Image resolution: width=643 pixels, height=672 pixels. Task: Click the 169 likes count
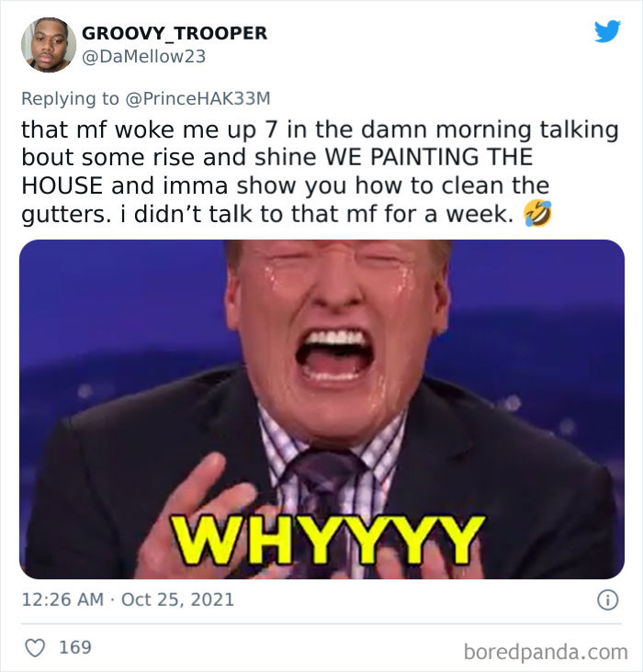(x=75, y=647)
